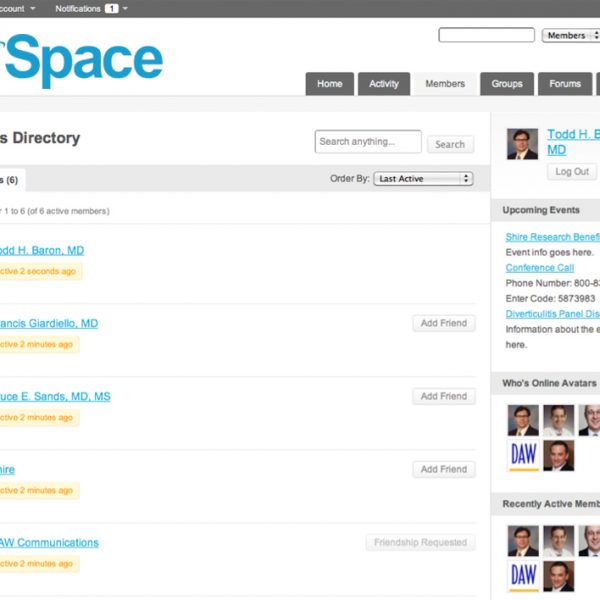This screenshot has width=600, height=600.
Task: Click the DAW logo under Who's Online Avatars
Action: tap(523, 456)
